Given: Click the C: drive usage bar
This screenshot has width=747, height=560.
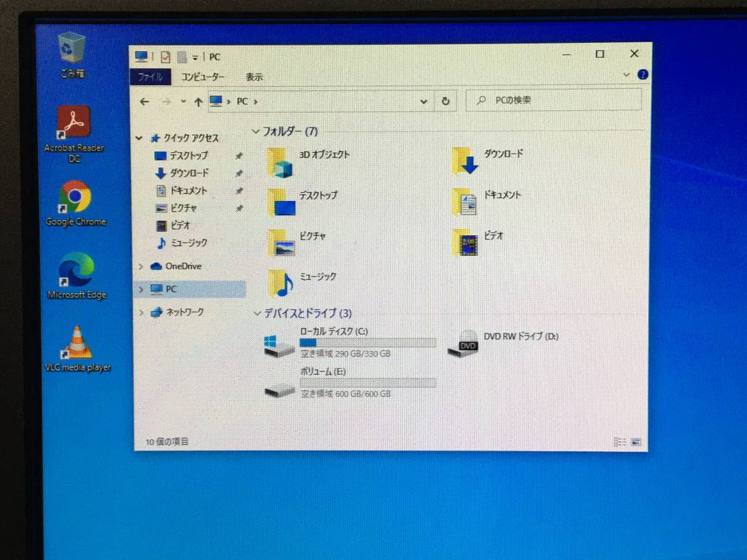Looking at the screenshot, I should click(x=368, y=343).
